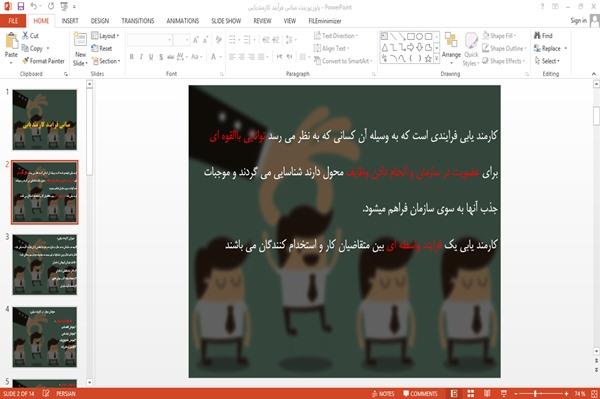600x399 pixels.
Task: Click the Replace icon
Action: coord(537,48)
